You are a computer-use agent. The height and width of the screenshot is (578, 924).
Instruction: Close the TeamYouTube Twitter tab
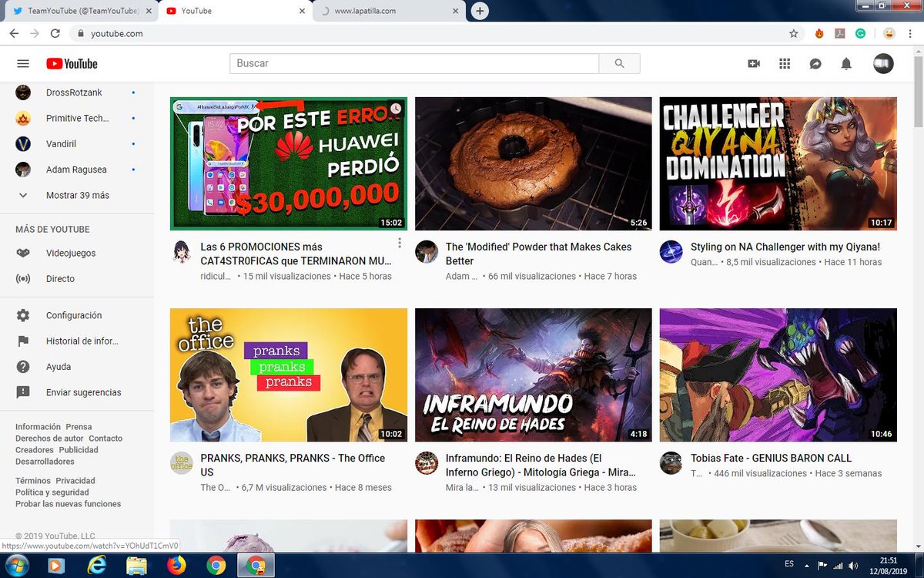pos(149,11)
